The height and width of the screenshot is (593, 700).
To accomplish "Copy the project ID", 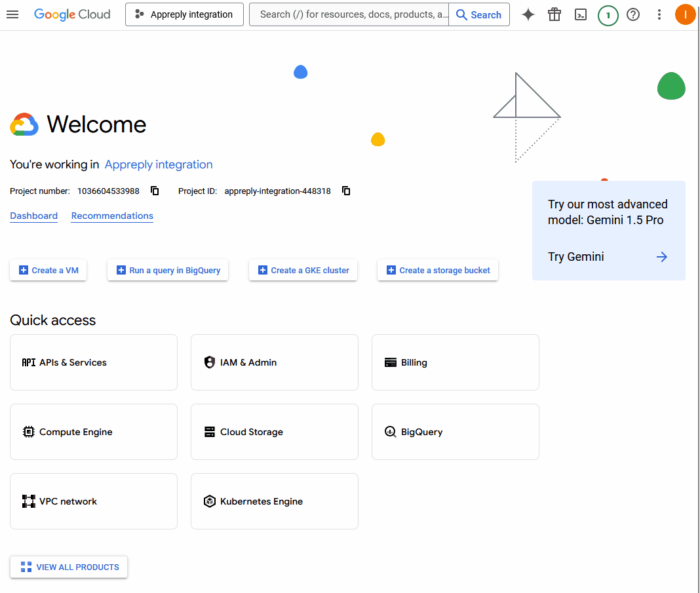I will [x=346, y=191].
